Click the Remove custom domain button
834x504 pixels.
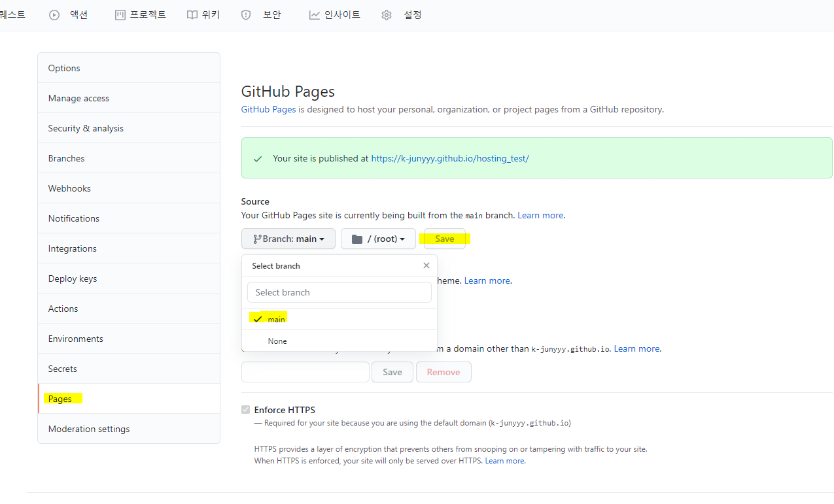tap(443, 372)
